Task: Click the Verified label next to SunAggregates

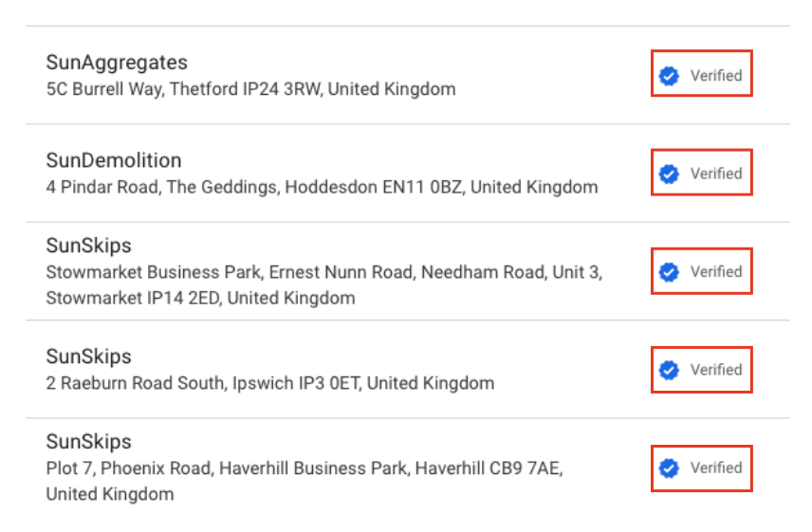Action: pyautogui.click(x=715, y=76)
